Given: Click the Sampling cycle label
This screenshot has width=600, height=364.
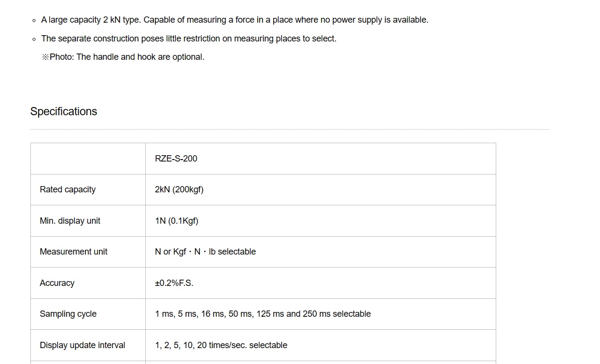Looking at the screenshot, I should (68, 314).
